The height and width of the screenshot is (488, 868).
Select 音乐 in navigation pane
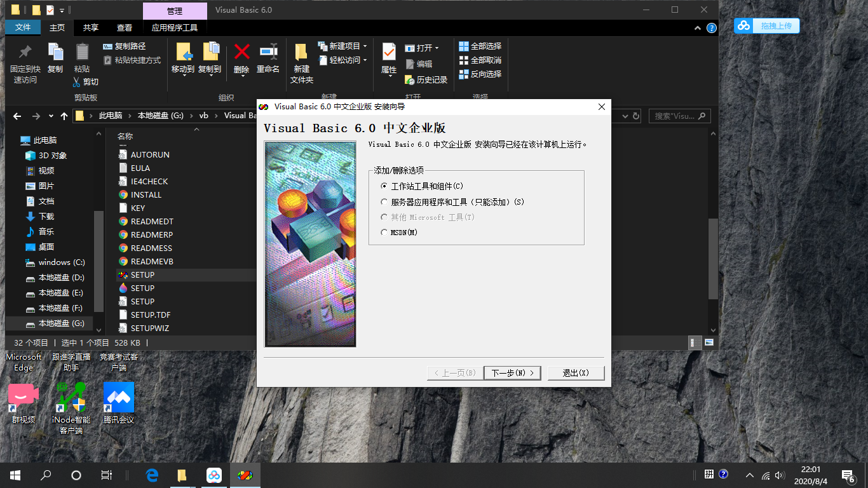[40, 232]
